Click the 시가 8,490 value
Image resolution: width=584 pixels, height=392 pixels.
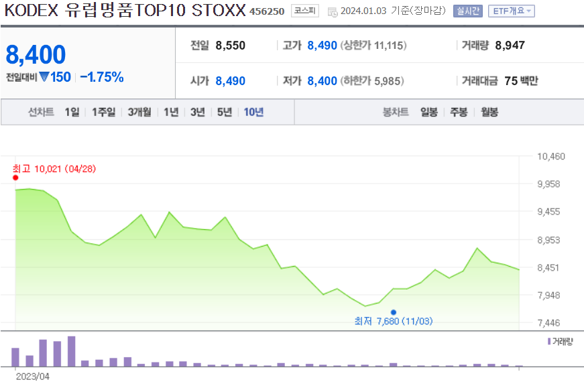230,81
